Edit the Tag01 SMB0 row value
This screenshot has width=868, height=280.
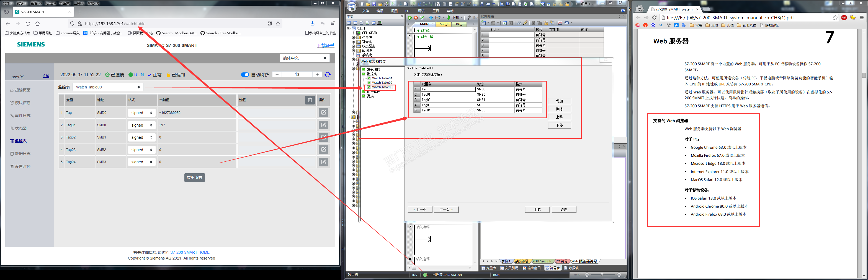point(323,125)
